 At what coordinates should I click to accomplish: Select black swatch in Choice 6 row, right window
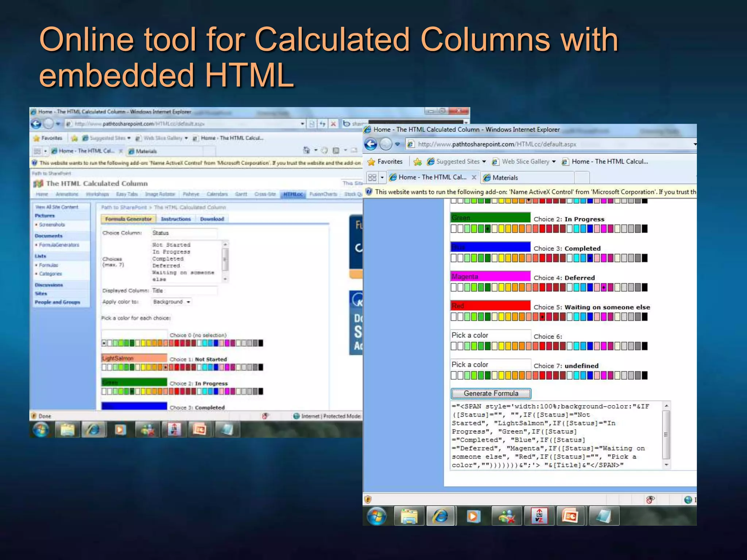coord(645,346)
